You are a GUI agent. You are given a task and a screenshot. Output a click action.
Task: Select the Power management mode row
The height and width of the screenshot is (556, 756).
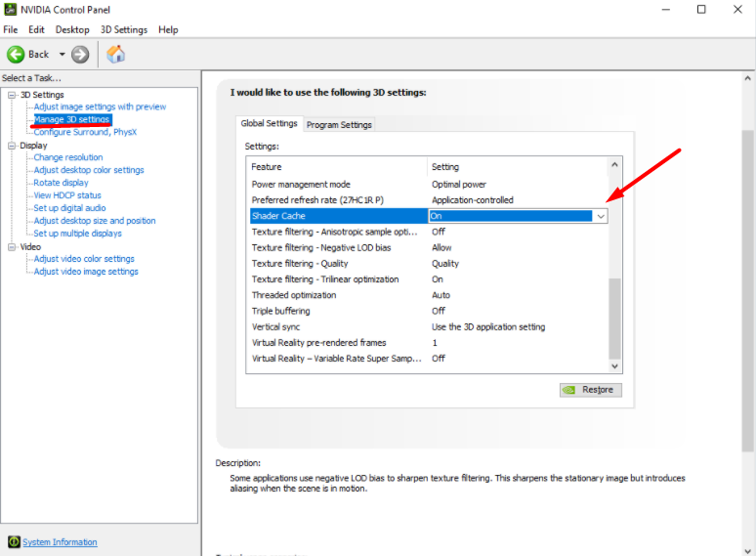(429, 185)
